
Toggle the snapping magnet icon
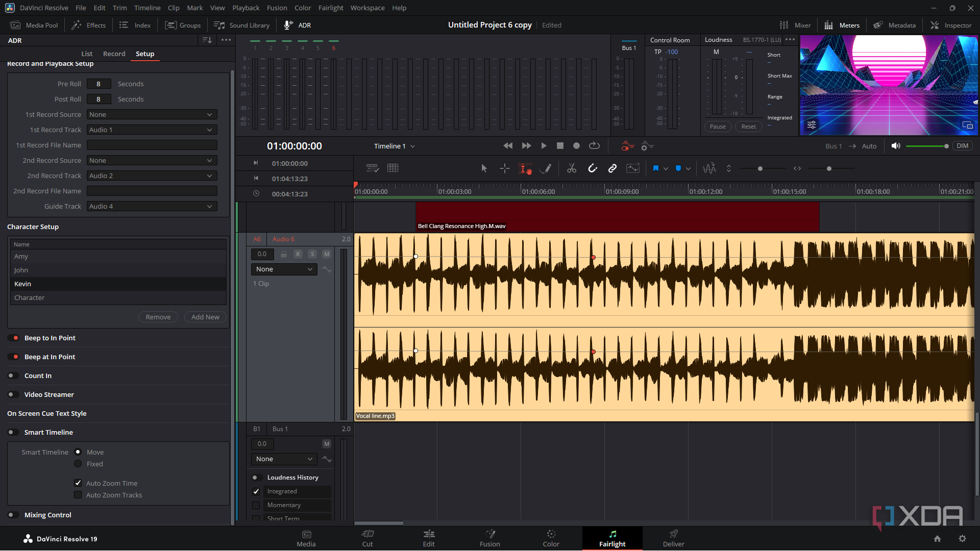[592, 168]
